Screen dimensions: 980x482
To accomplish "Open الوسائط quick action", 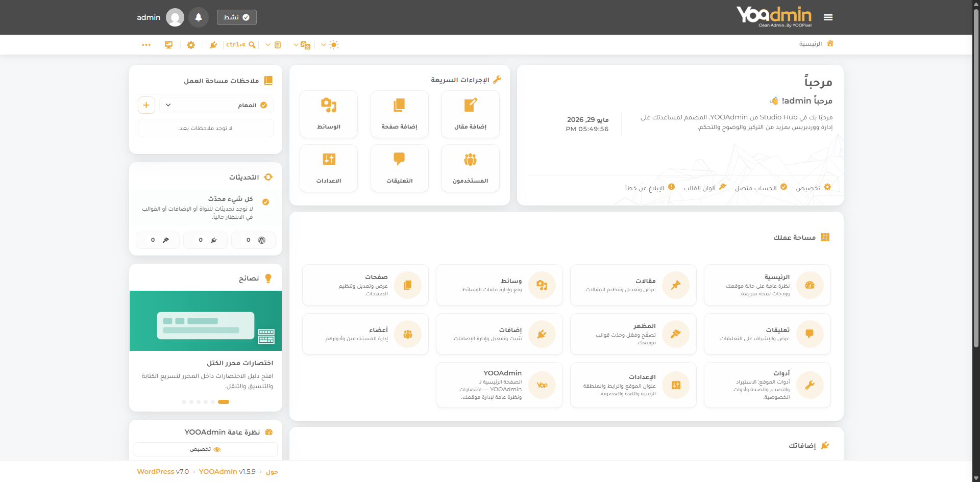I will pos(329,114).
